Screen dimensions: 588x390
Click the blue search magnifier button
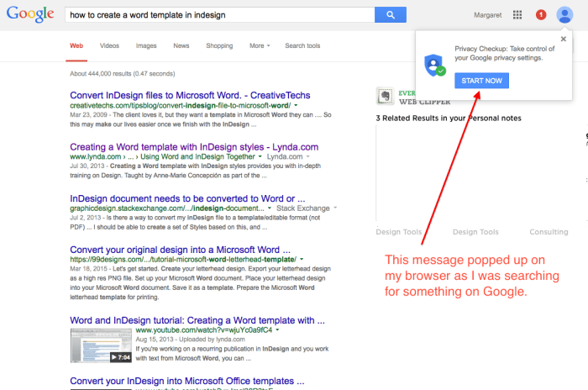391,15
